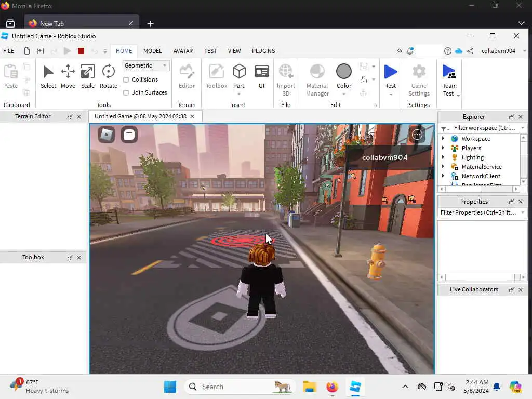
Task: Open the collabvm904 account dropdown
Action: (525, 51)
